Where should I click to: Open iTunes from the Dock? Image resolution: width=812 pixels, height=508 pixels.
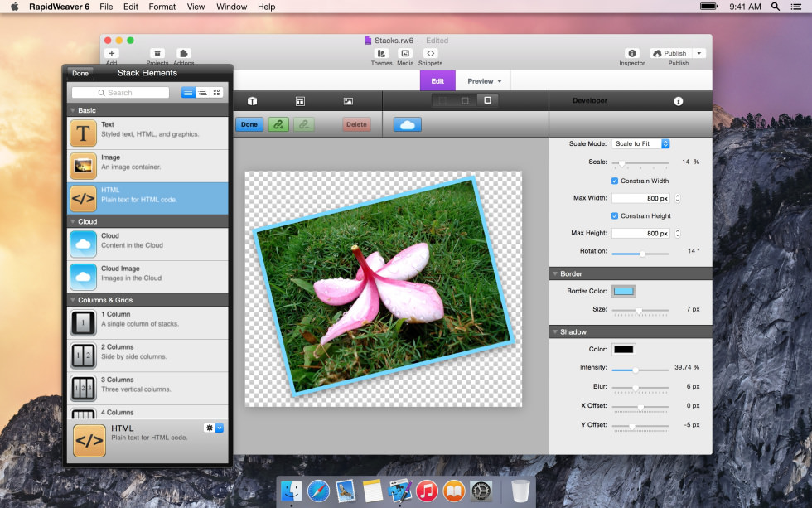[427, 491]
